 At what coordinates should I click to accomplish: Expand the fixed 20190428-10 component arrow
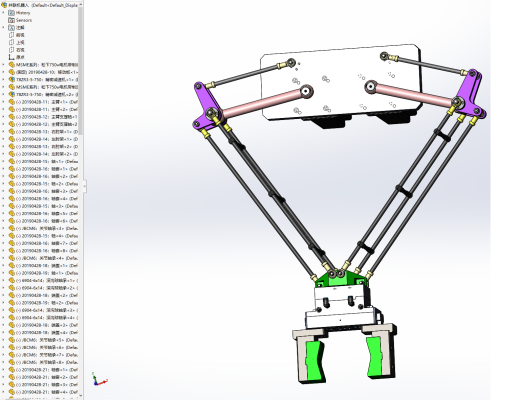tap(4, 72)
